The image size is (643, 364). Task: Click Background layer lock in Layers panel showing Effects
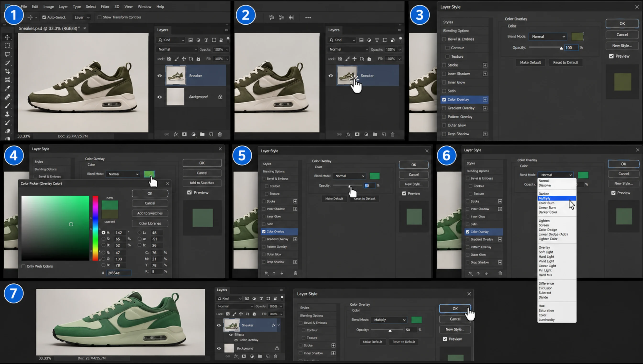(277, 348)
